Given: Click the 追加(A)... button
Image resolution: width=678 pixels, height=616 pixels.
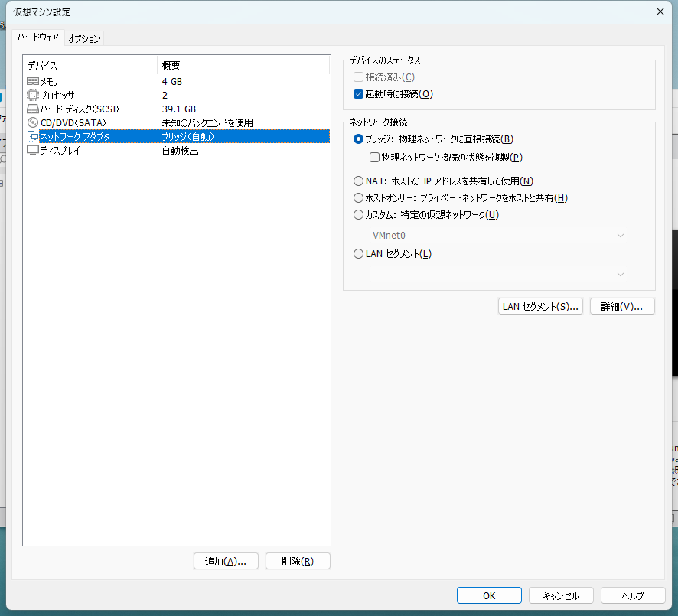Looking at the screenshot, I should pyautogui.click(x=226, y=561).
